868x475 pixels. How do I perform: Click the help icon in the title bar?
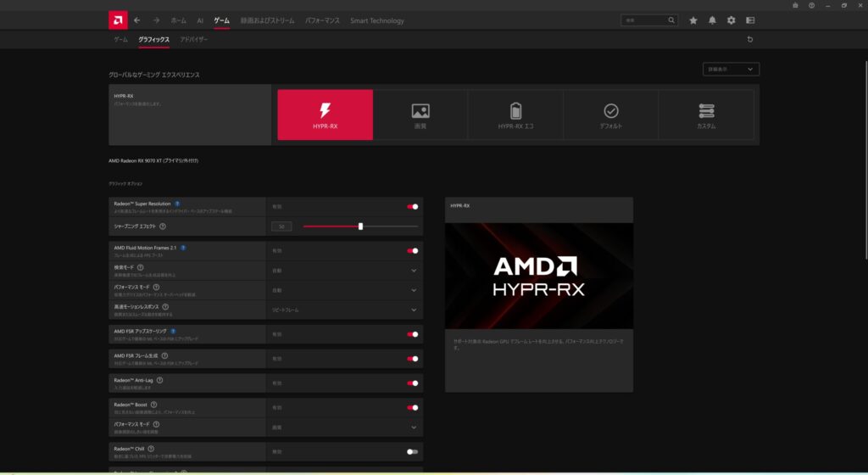click(x=811, y=6)
